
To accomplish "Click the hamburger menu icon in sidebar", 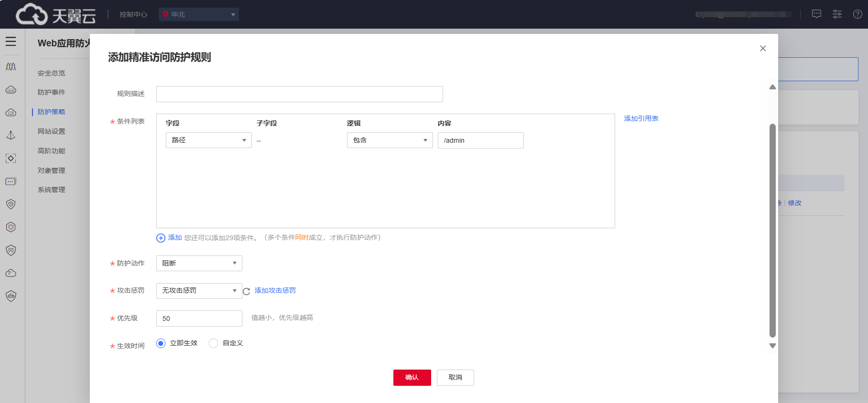I will click(x=11, y=42).
